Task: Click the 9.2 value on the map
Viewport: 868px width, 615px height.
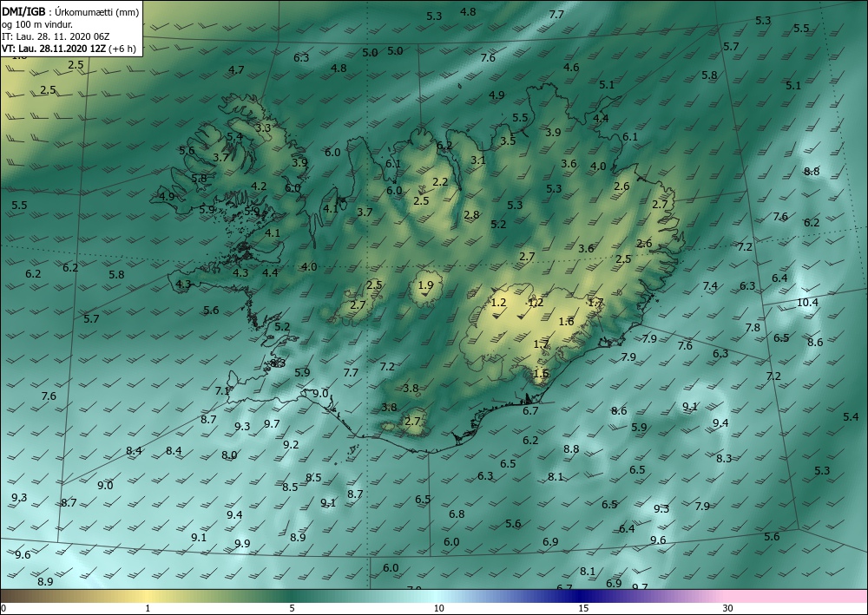Action: 291,444
